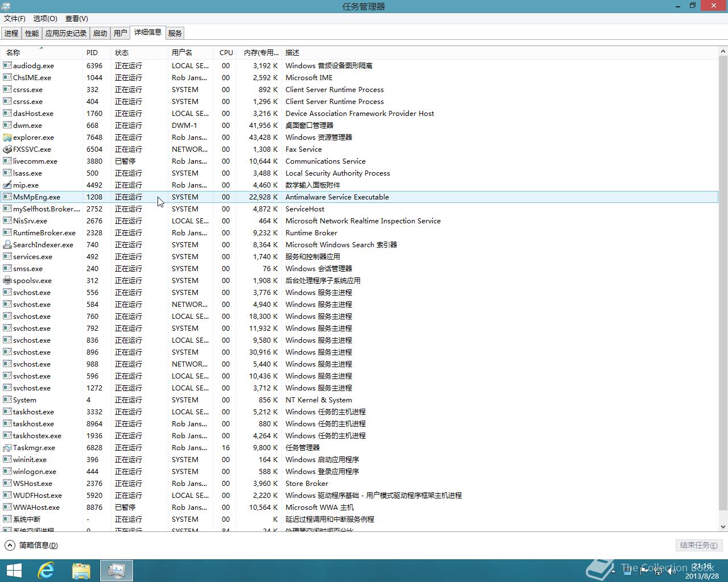Sort by the 状态 column header

139,52
